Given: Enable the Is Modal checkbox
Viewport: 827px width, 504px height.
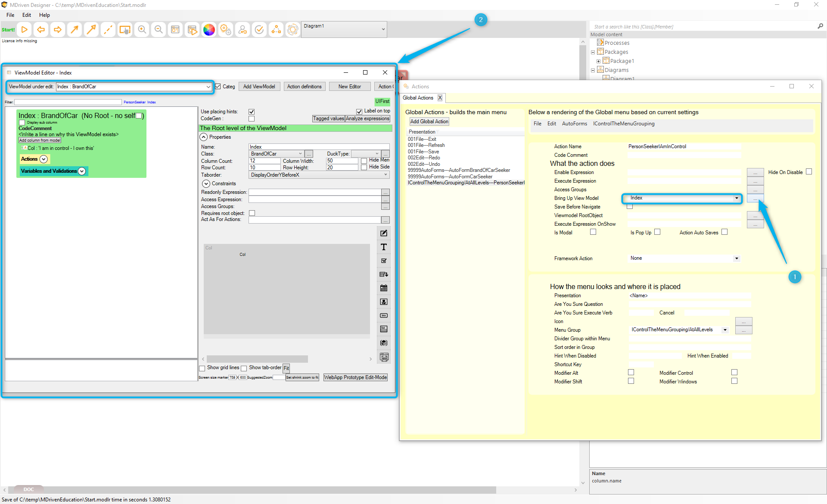Looking at the screenshot, I should pyautogui.click(x=593, y=232).
